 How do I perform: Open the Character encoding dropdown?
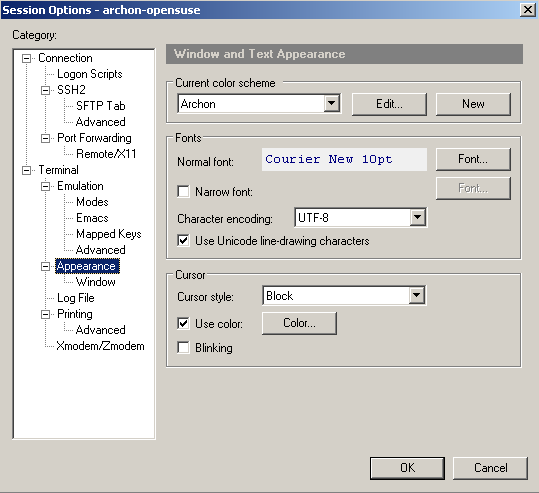pyautogui.click(x=418, y=217)
